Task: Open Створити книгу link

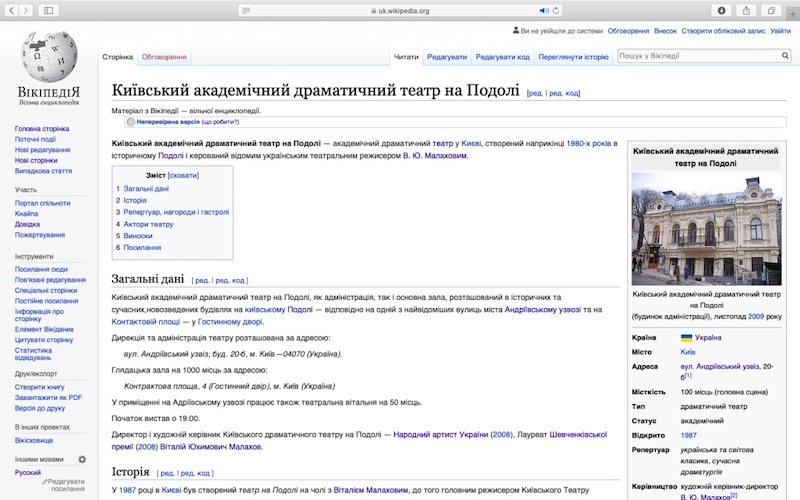Action: pyautogui.click(x=39, y=387)
